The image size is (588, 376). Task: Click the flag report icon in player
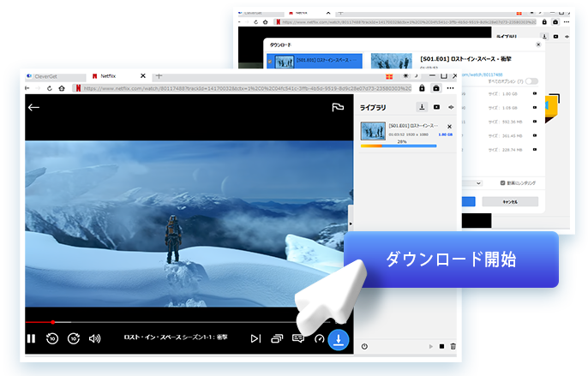coord(338,108)
